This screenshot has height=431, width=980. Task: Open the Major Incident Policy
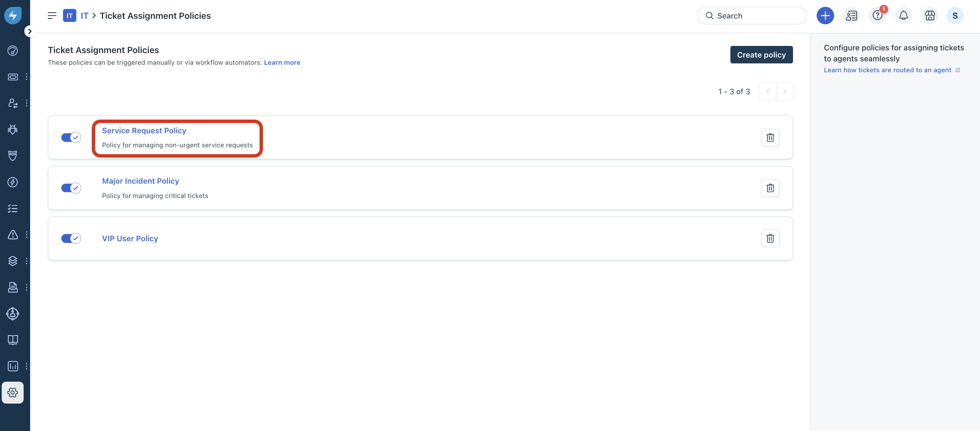(140, 181)
